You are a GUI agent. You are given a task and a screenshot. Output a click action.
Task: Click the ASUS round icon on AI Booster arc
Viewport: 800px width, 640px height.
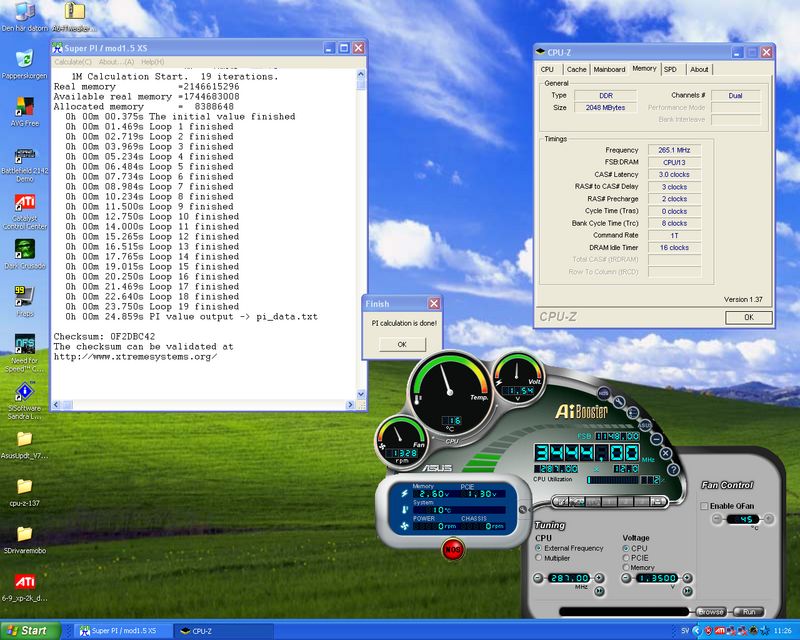(x=645, y=425)
